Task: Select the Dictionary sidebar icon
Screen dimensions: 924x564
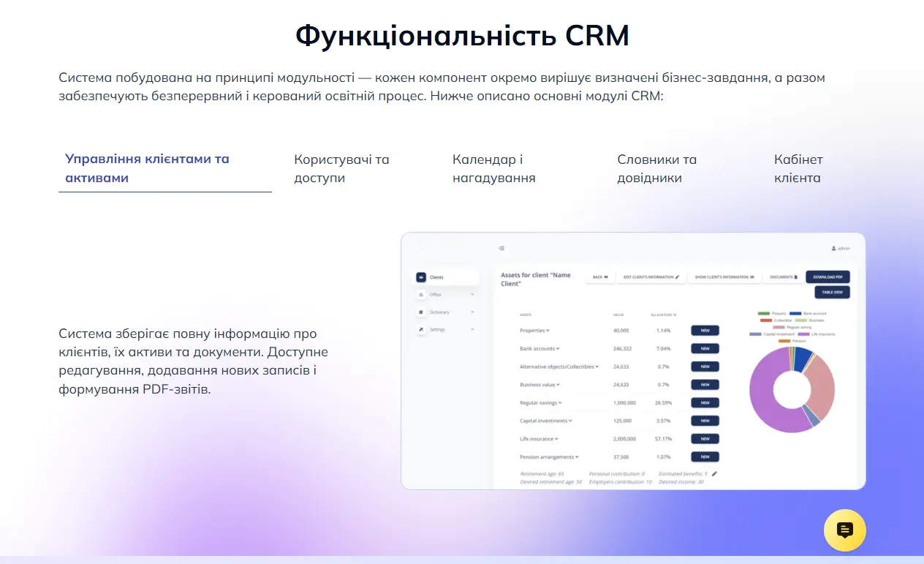Action: 421,312
